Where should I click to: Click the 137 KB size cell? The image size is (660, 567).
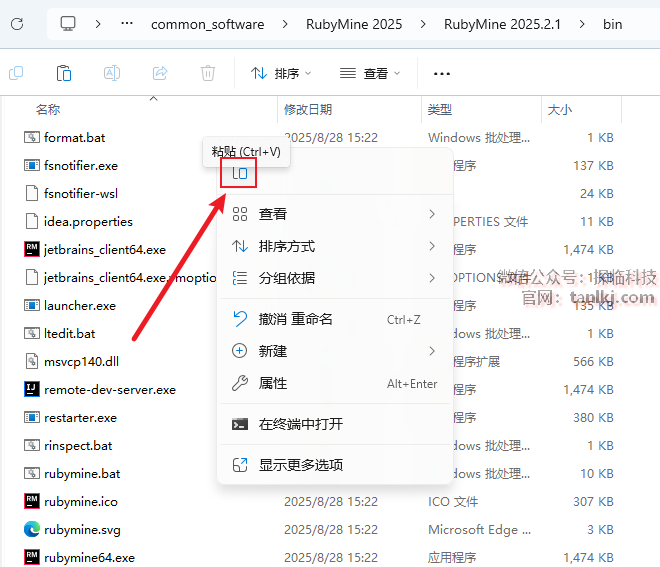[593, 165]
